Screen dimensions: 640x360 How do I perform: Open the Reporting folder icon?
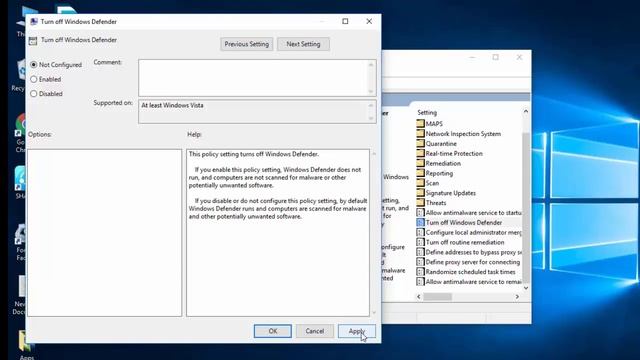420,173
